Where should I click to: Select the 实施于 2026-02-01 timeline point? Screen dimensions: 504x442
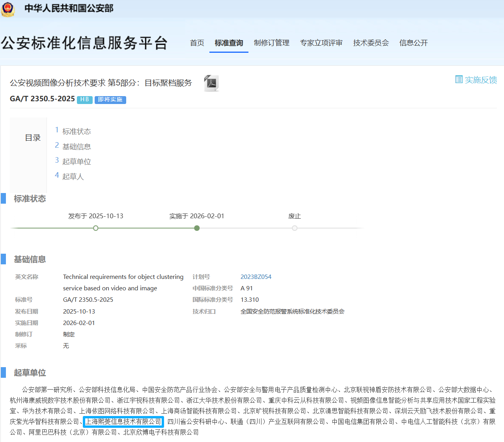tap(197, 228)
